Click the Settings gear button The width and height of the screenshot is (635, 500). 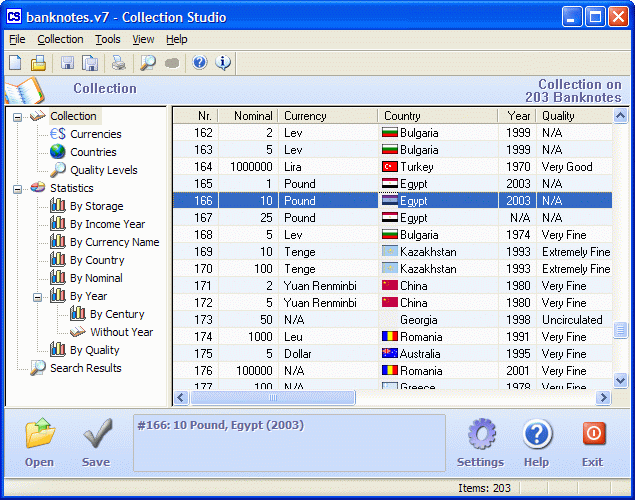pos(481,443)
